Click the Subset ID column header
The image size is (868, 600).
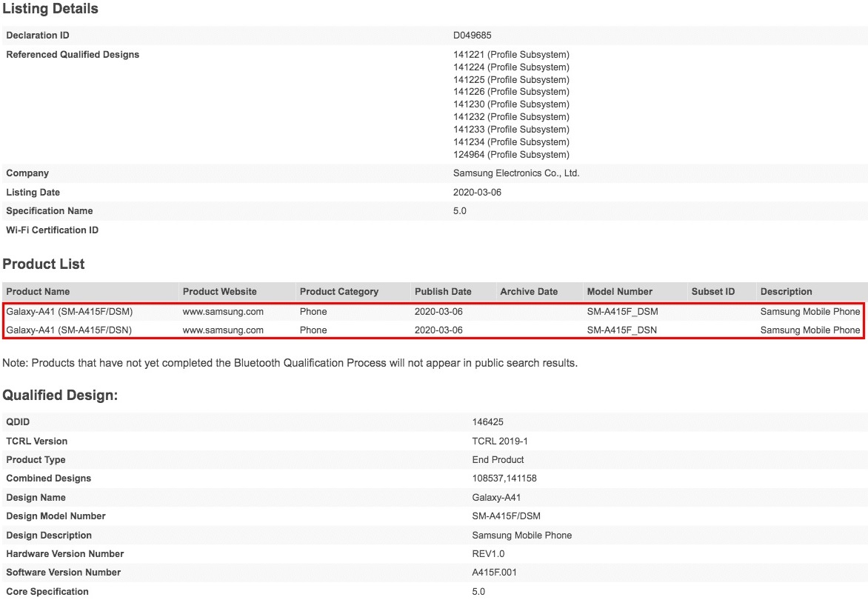tap(712, 292)
